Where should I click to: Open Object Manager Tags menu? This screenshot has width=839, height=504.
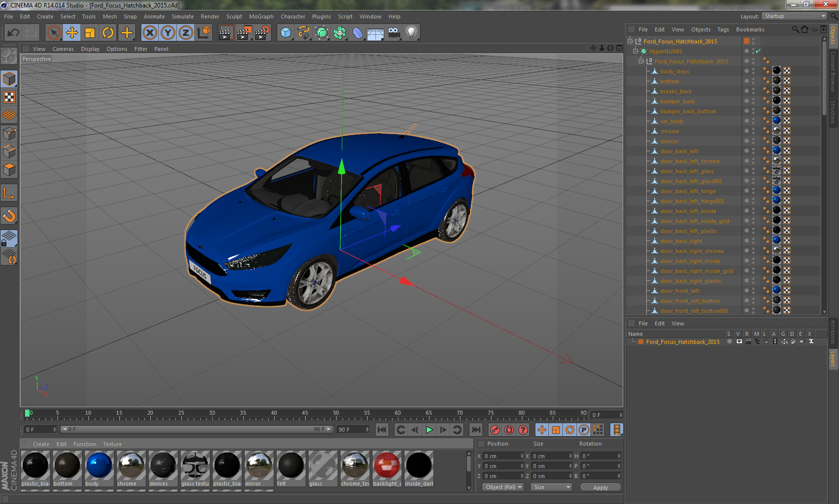(723, 29)
